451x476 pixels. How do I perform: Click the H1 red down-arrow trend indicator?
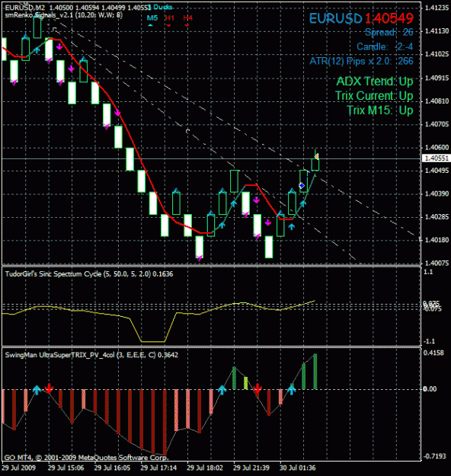click(168, 25)
